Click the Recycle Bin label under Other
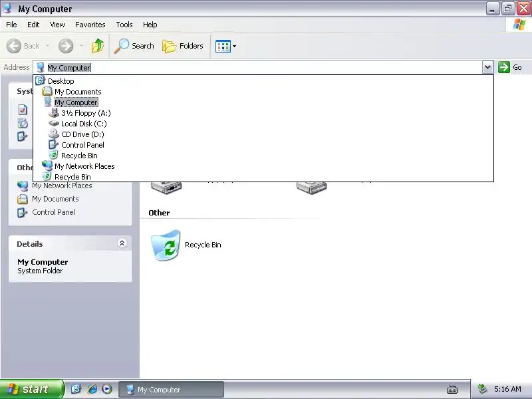Screen dimensions: 532x399 click(x=203, y=245)
